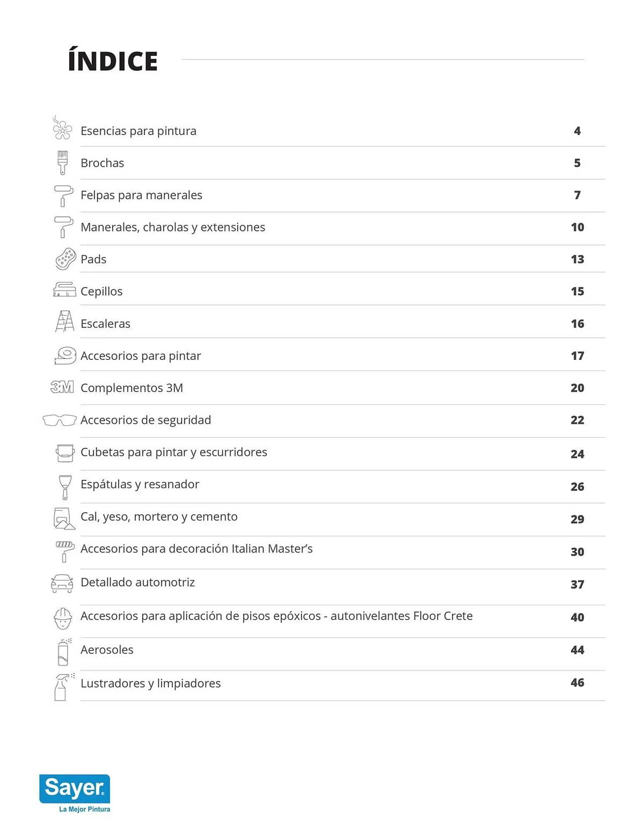Screen dimensions: 644x834
Task: Click the 3M logo icon
Action: click(62, 387)
